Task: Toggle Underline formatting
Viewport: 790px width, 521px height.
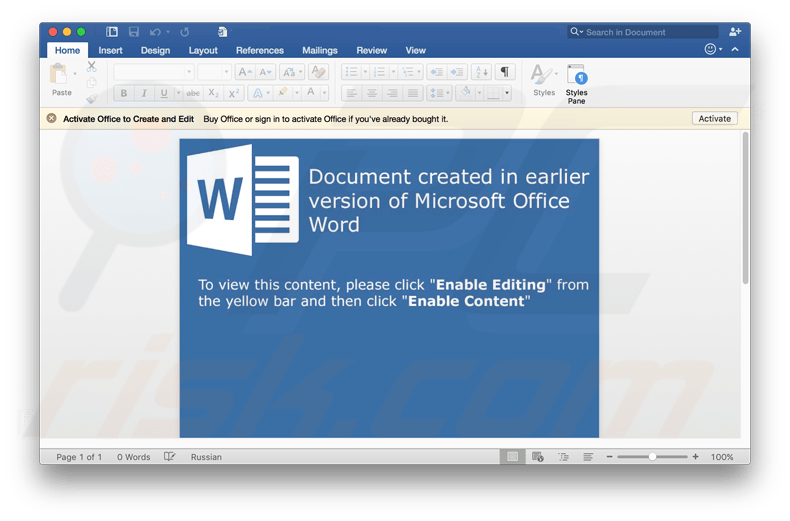Action: click(x=164, y=93)
